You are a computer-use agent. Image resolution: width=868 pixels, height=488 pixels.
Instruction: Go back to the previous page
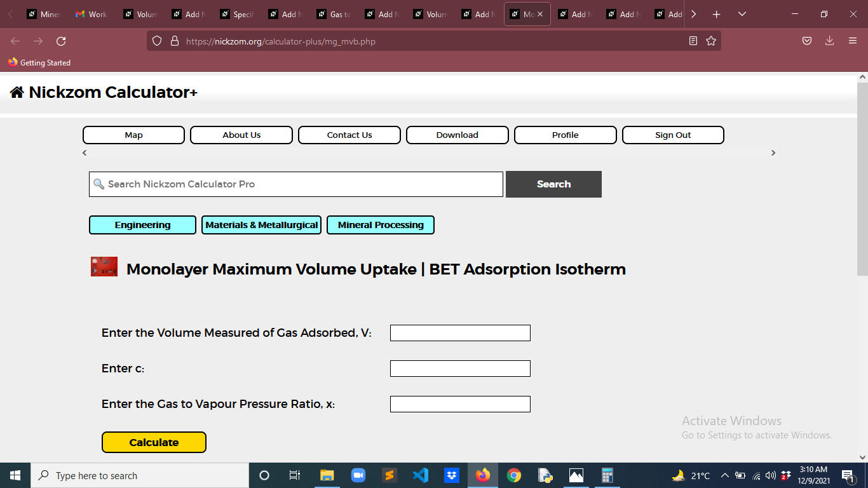15,41
